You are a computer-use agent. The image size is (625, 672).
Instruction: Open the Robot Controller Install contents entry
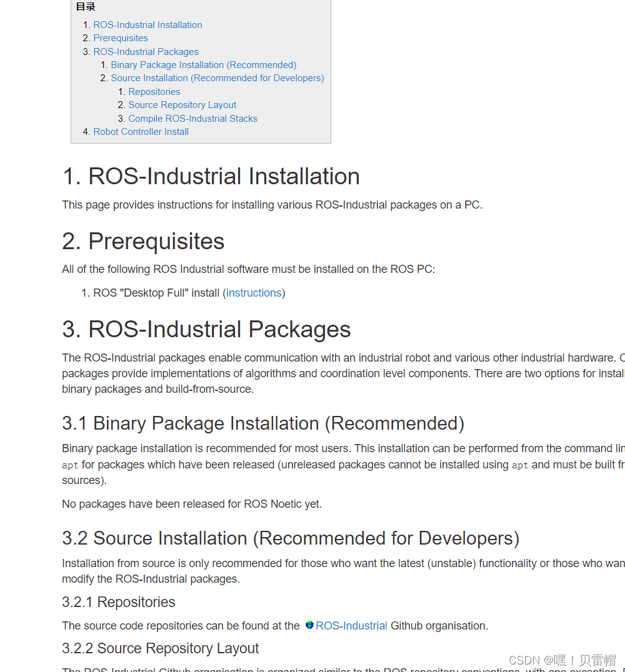point(141,131)
